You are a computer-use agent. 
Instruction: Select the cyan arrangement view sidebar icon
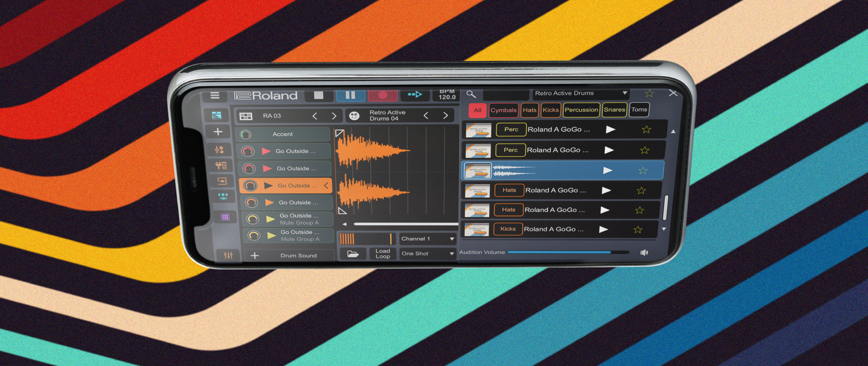click(216, 115)
